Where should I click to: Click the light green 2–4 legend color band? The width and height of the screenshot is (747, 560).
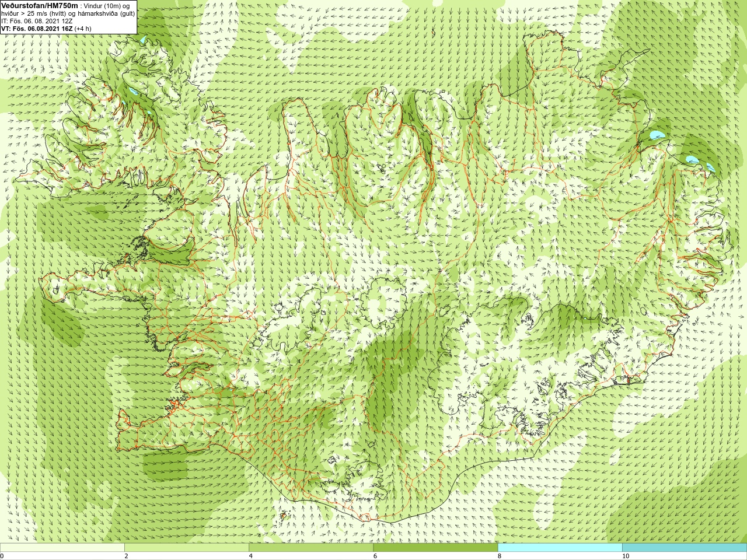click(x=187, y=548)
